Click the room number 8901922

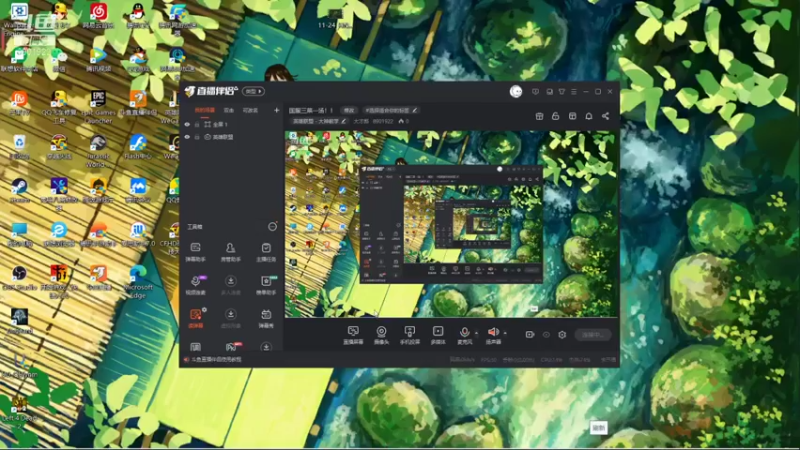tap(383, 121)
